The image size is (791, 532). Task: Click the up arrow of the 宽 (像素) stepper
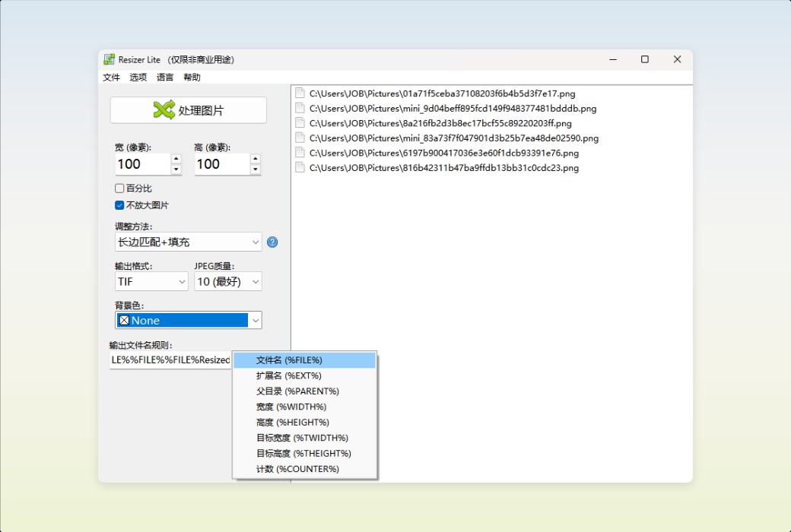[x=177, y=159]
